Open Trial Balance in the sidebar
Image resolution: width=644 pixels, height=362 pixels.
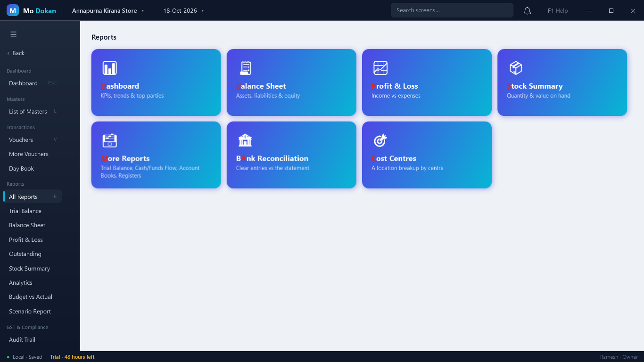pos(32,211)
